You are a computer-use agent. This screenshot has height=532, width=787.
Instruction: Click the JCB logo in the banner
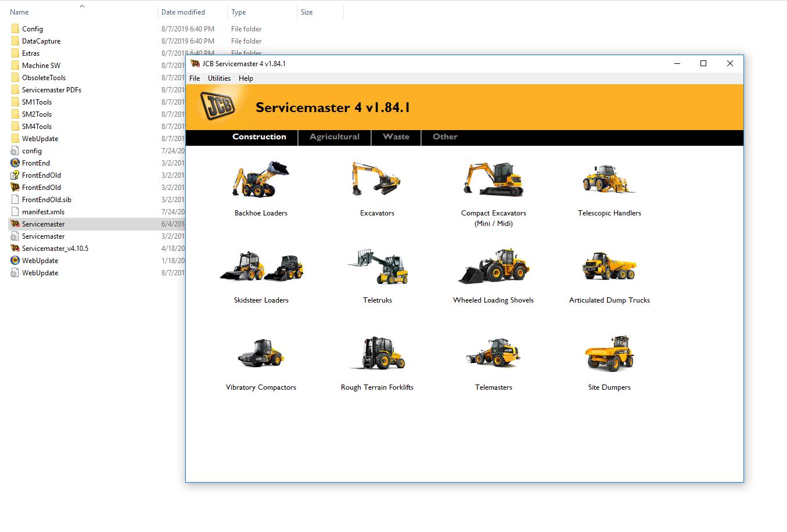point(218,106)
